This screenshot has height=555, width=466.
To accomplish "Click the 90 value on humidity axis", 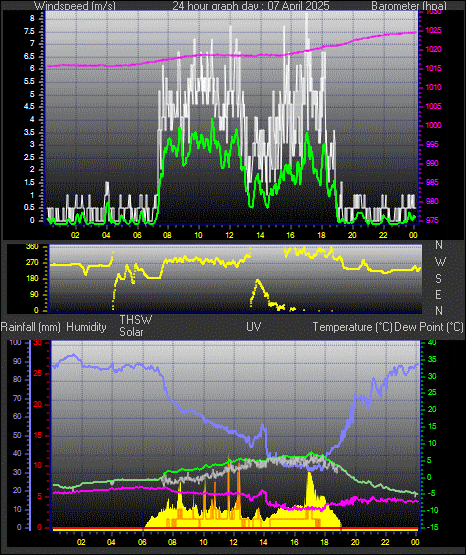I will tap(17, 361).
